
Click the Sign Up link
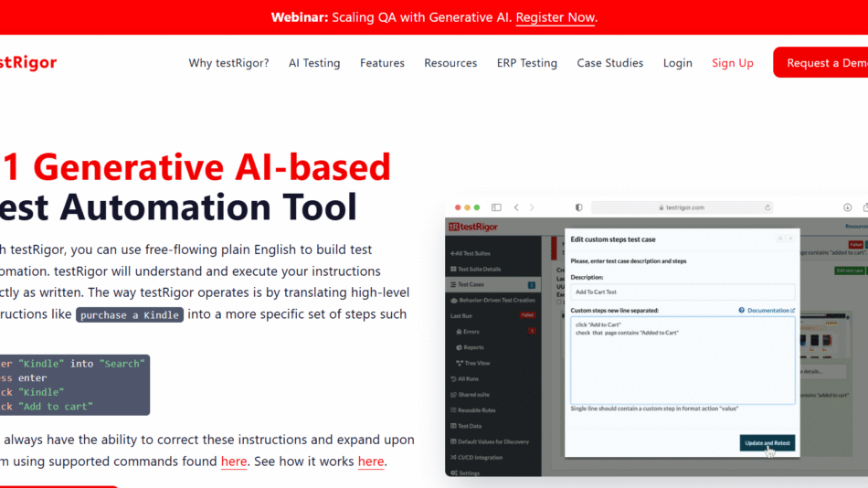click(x=732, y=63)
